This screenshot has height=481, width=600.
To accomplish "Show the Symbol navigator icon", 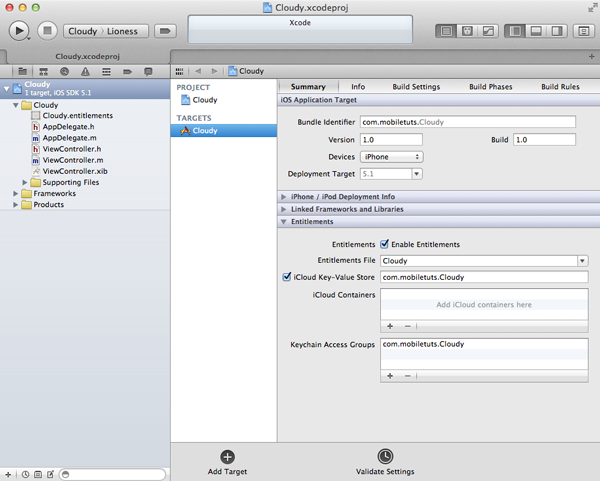I will point(44,72).
